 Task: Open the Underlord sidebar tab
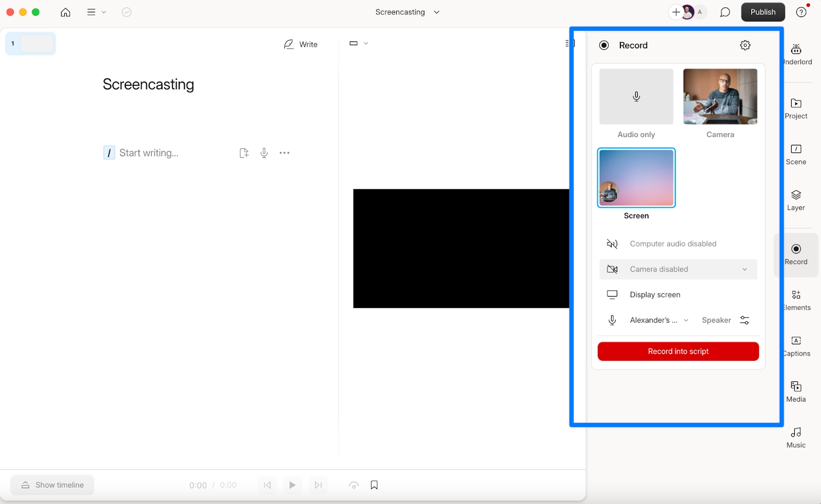[796, 55]
